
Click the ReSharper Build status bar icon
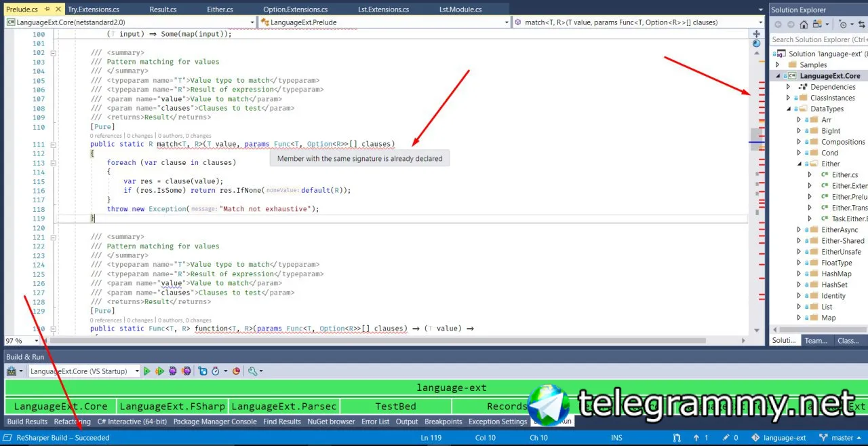pos(7,438)
